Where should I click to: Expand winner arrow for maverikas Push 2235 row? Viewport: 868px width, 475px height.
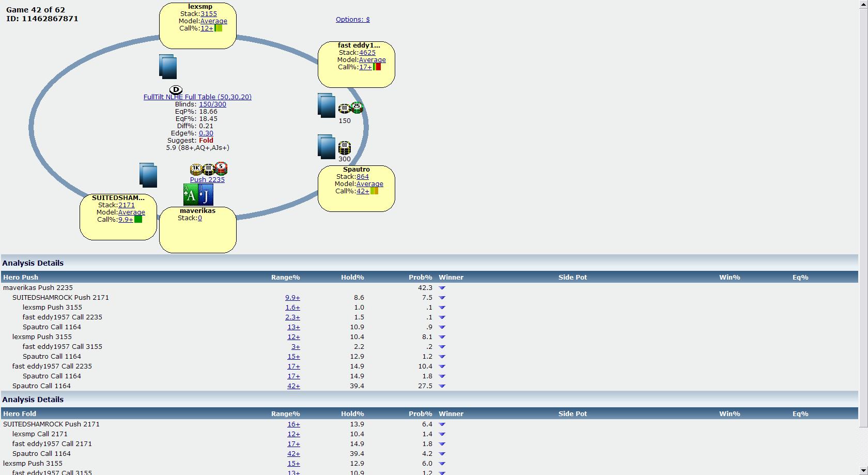442,288
